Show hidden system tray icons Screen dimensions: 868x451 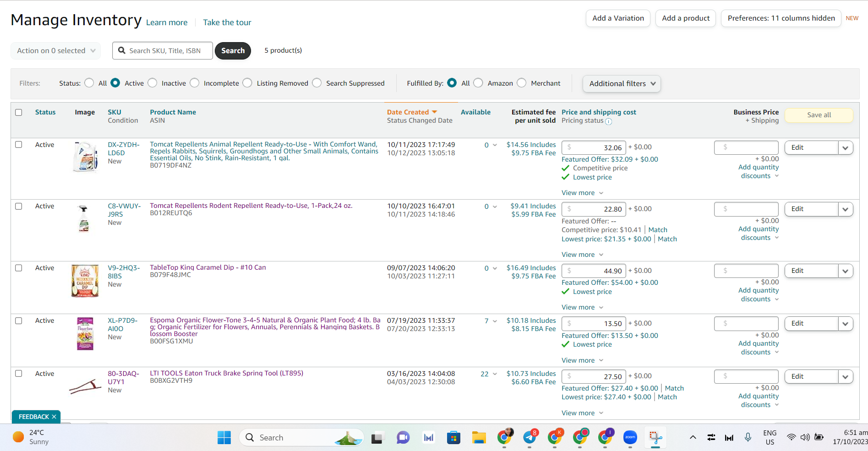[x=693, y=437]
